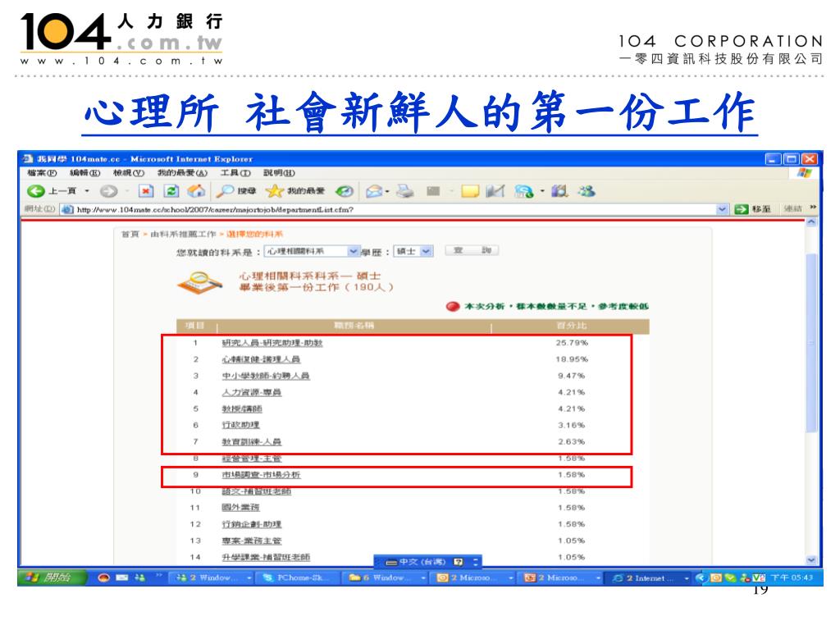The height and width of the screenshot is (630, 840).
Task: Expand the Mail button dropdown arrow
Action: click(387, 191)
